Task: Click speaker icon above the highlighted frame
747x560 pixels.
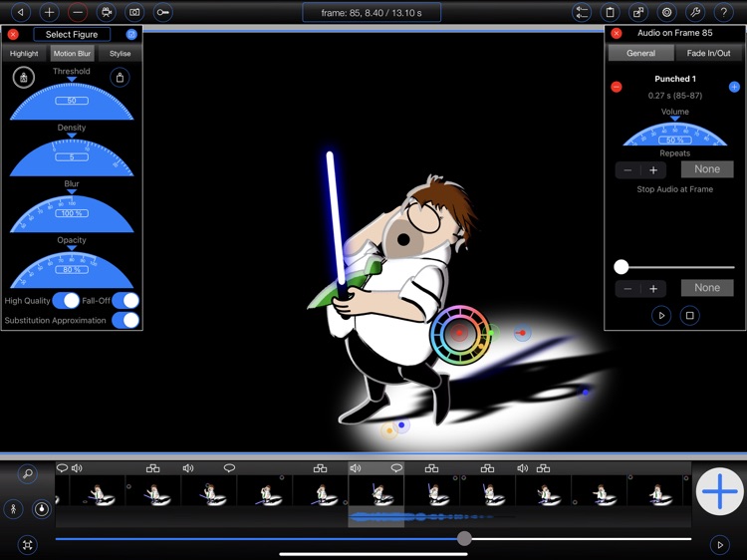Action: tap(356, 468)
